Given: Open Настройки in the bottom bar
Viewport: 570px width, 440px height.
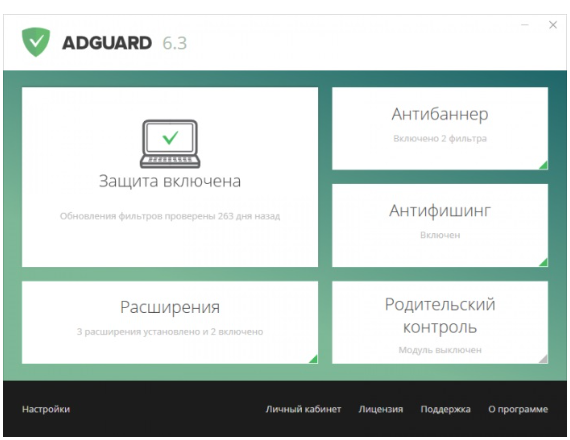Looking at the screenshot, I should tap(46, 409).
